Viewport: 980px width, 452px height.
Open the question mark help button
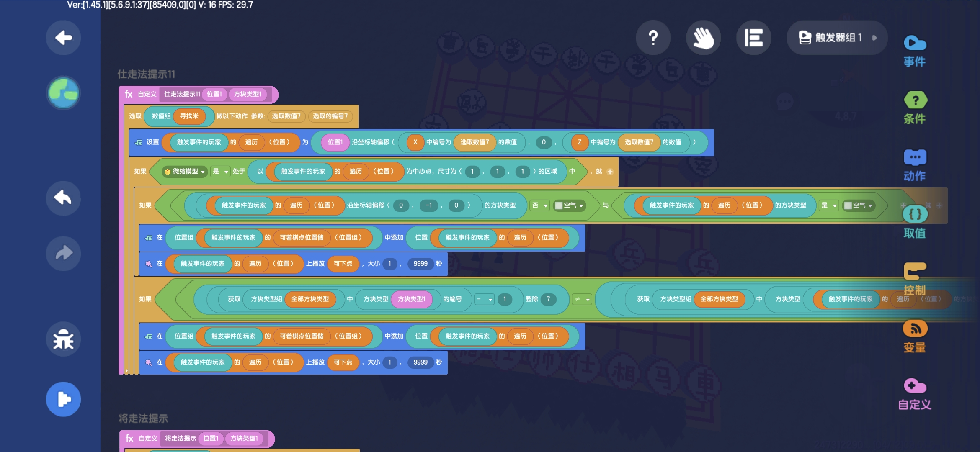tap(653, 38)
